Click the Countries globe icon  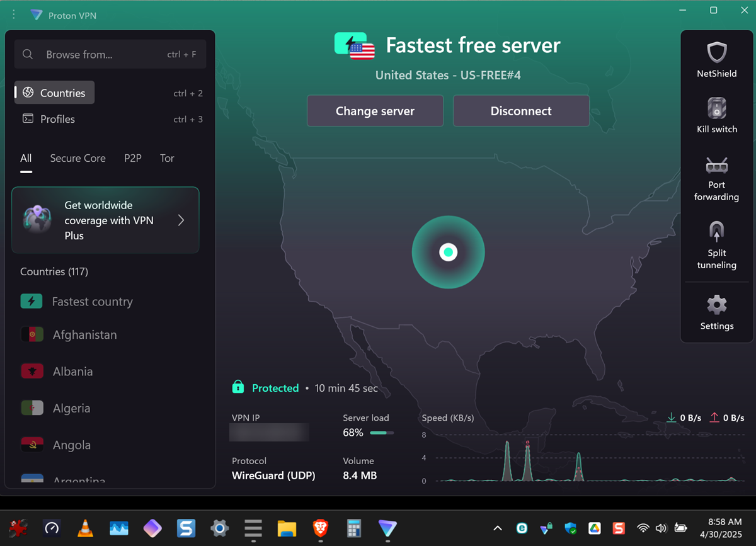pyautogui.click(x=28, y=93)
